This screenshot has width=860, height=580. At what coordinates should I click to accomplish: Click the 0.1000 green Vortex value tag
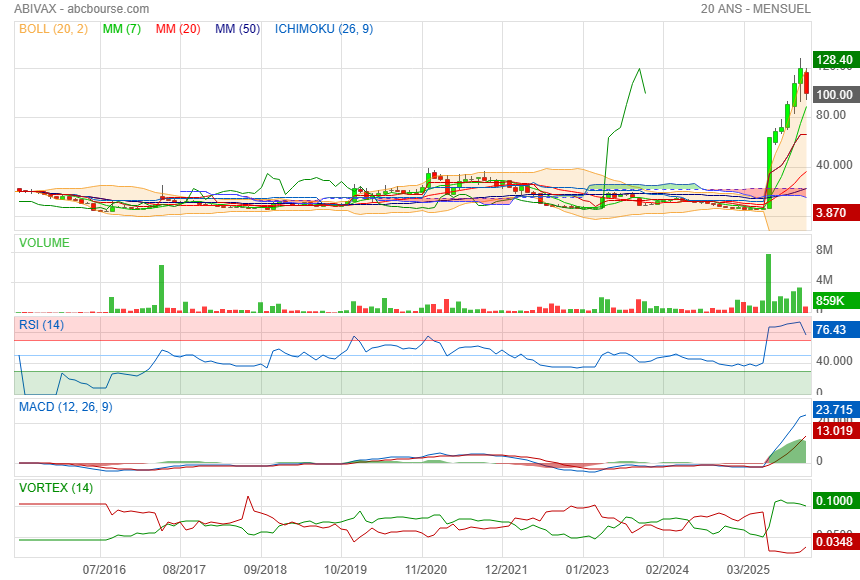click(833, 501)
